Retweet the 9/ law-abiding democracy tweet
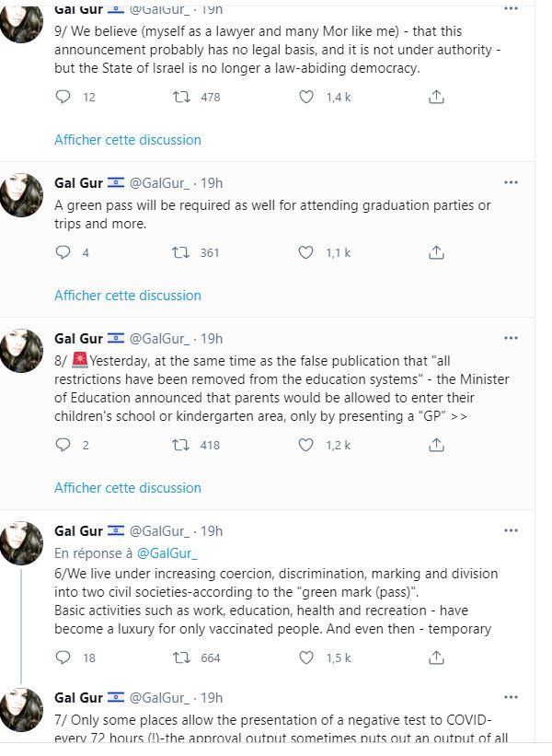This screenshot has height=756, width=552. tap(182, 97)
